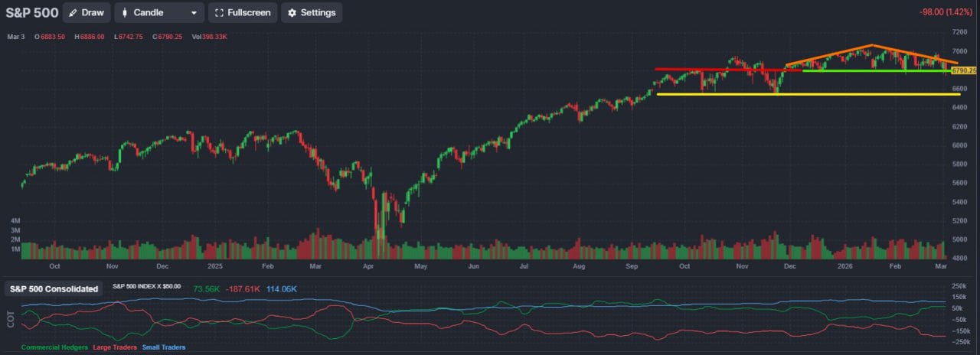Viewport: 980px width, 355px height.
Task: Click the S&P 500 INDEX X $50.00 label
Action: point(147,286)
